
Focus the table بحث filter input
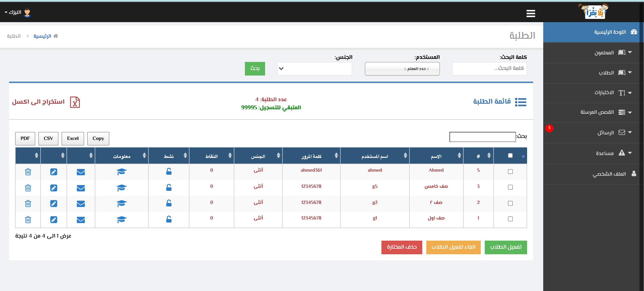(x=482, y=137)
